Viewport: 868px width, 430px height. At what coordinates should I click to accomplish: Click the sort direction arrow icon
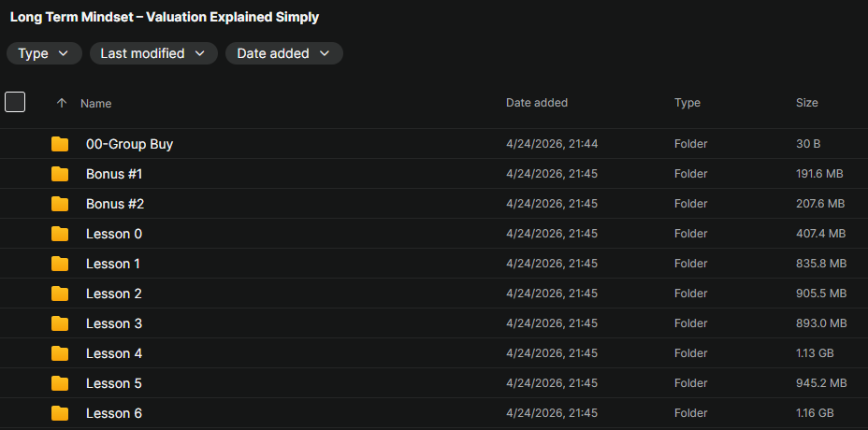click(x=62, y=103)
